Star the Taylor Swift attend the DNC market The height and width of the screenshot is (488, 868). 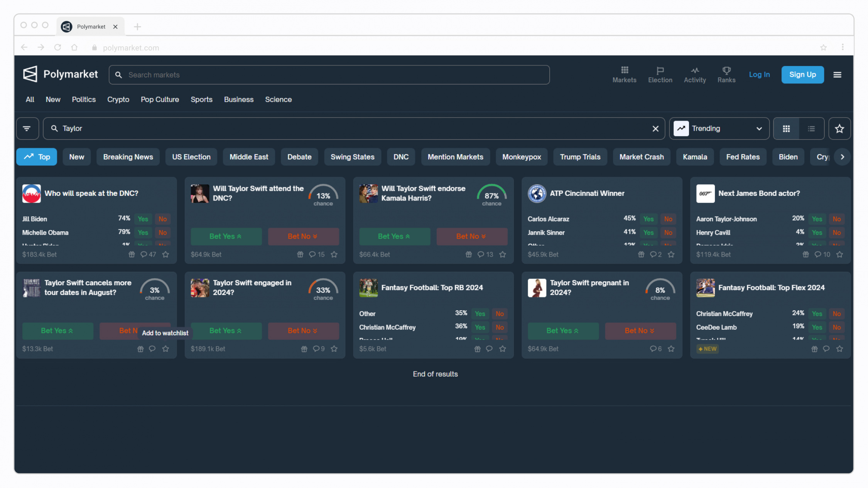334,254
